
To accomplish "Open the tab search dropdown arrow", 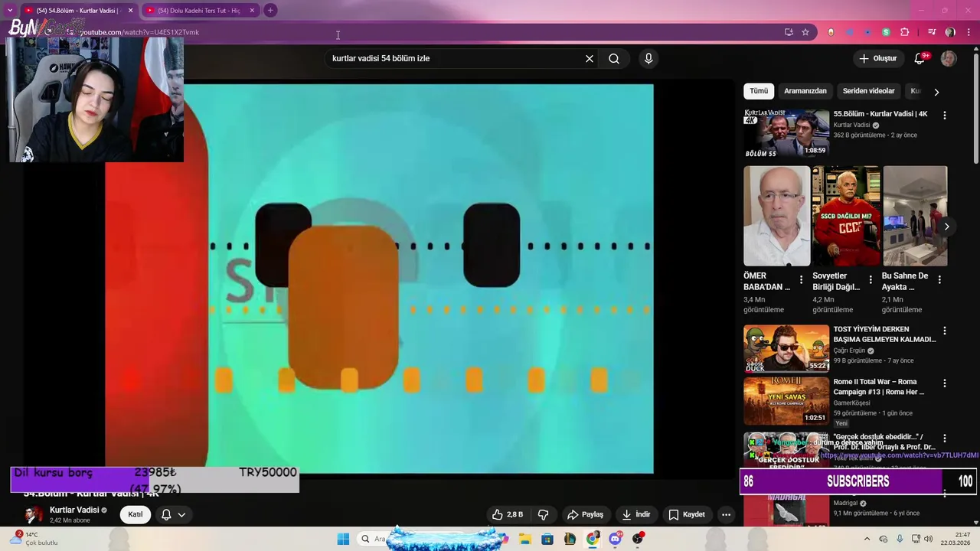I will 9,10.
